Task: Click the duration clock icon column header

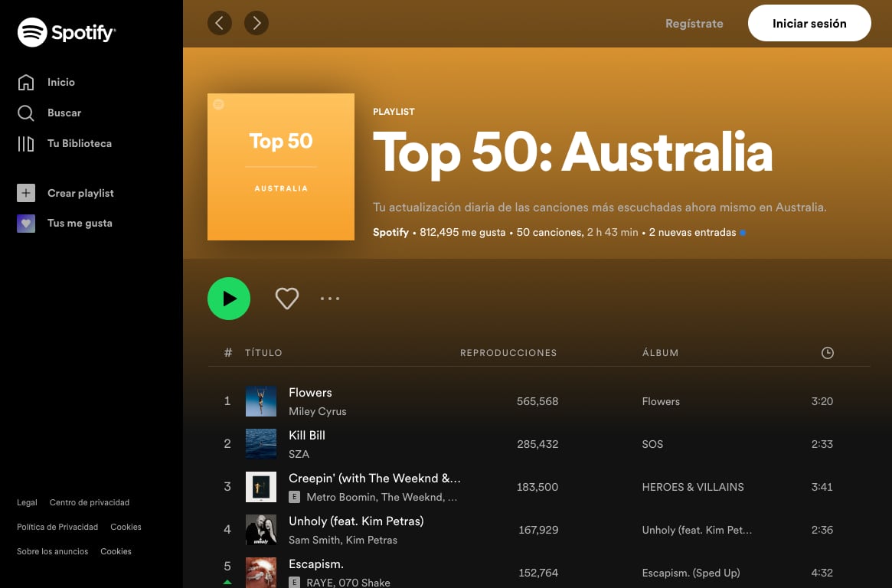Action: (x=828, y=353)
